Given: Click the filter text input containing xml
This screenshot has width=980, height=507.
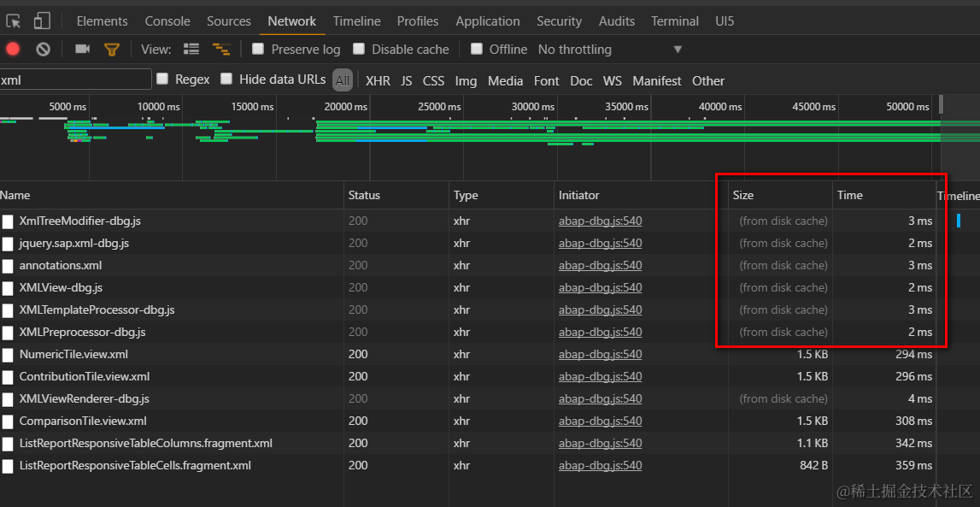Looking at the screenshot, I should coord(76,80).
